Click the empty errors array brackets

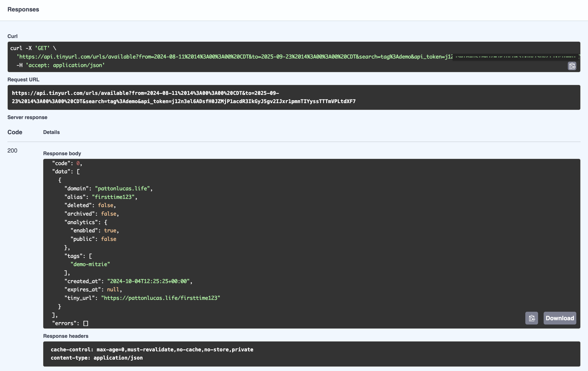[x=86, y=323]
